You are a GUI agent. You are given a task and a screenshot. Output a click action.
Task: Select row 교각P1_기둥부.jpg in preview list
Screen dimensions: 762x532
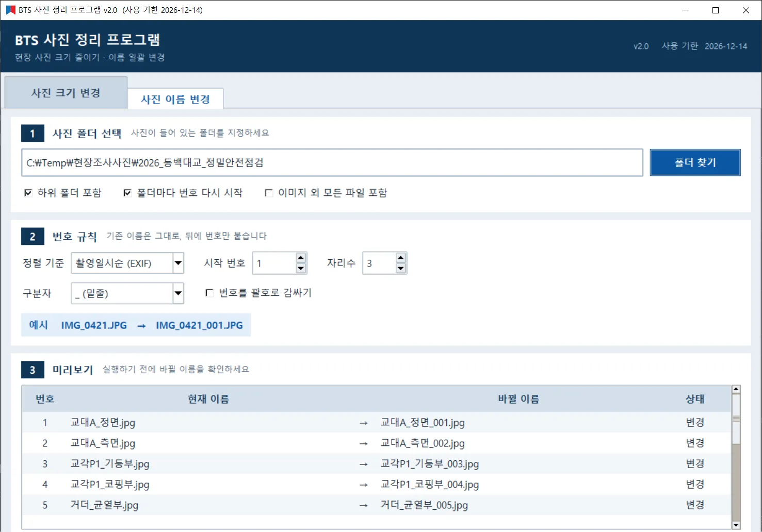(377, 463)
